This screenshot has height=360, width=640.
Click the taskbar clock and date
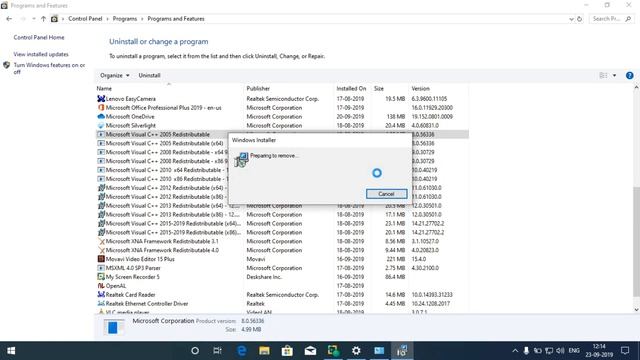pos(599,351)
